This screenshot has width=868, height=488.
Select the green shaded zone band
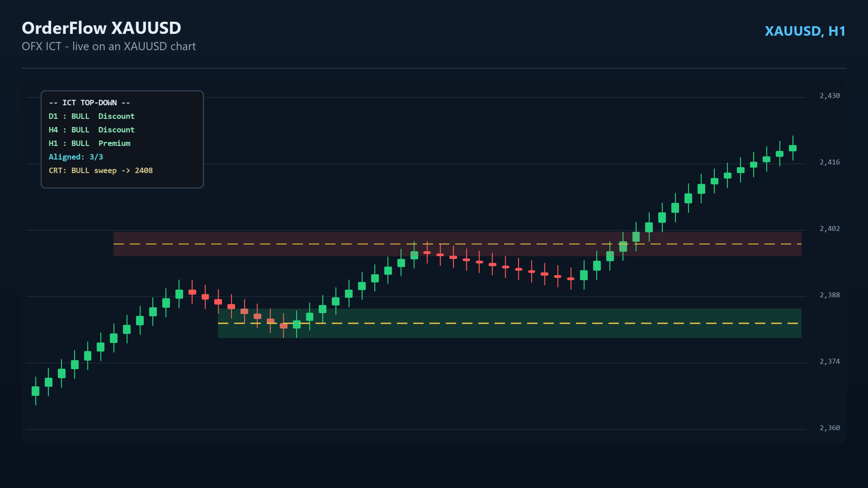point(509,323)
